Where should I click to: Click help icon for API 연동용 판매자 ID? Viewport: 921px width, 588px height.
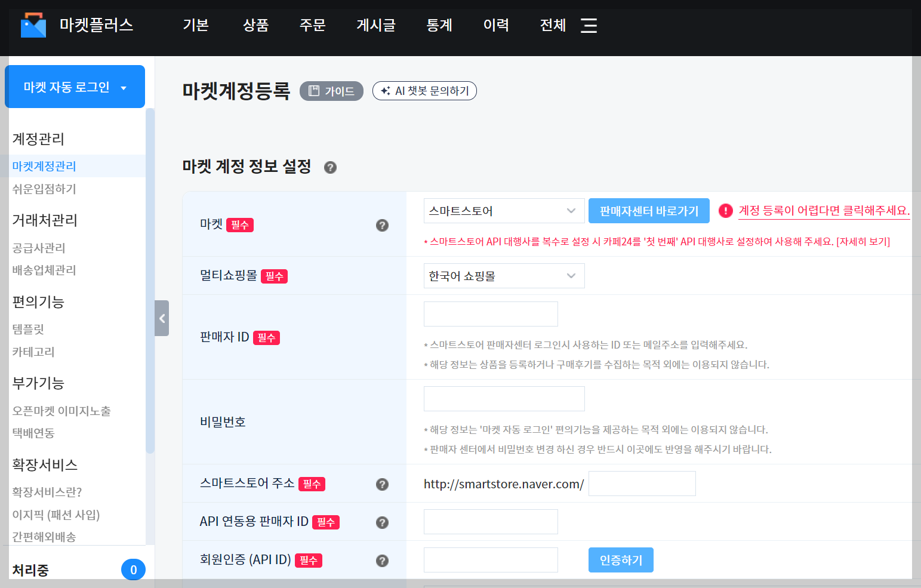(382, 522)
